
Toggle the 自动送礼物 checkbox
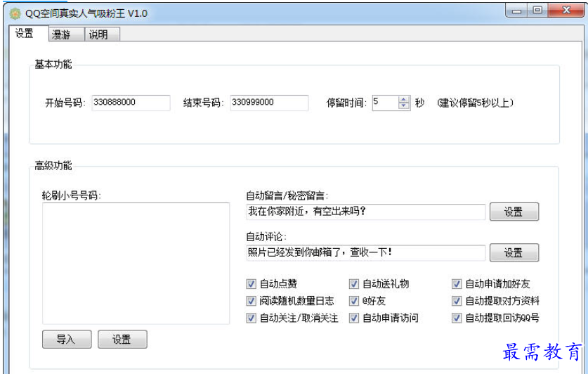pyautogui.click(x=353, y=284)
